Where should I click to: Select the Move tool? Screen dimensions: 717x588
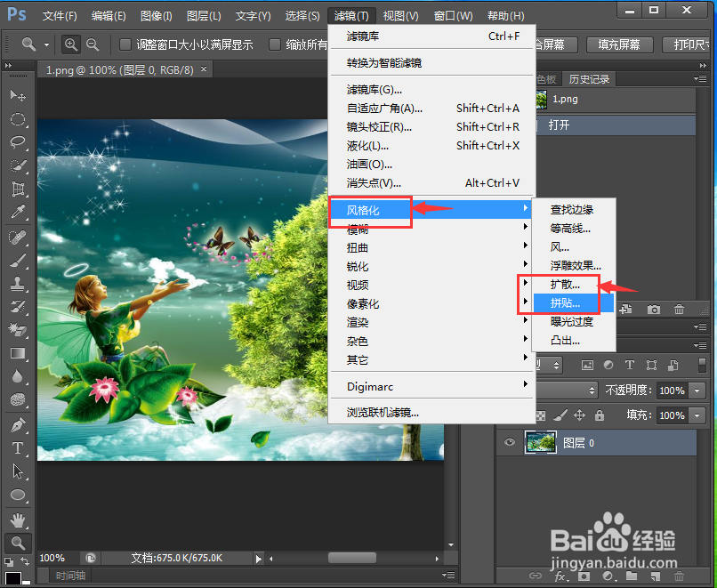(18, 95)
